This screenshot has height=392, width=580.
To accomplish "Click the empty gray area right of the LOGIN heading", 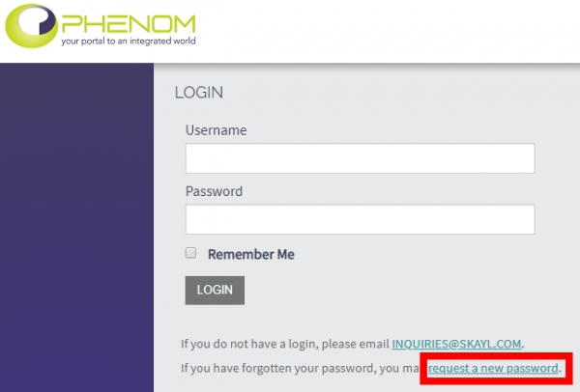I will (406, 93).
